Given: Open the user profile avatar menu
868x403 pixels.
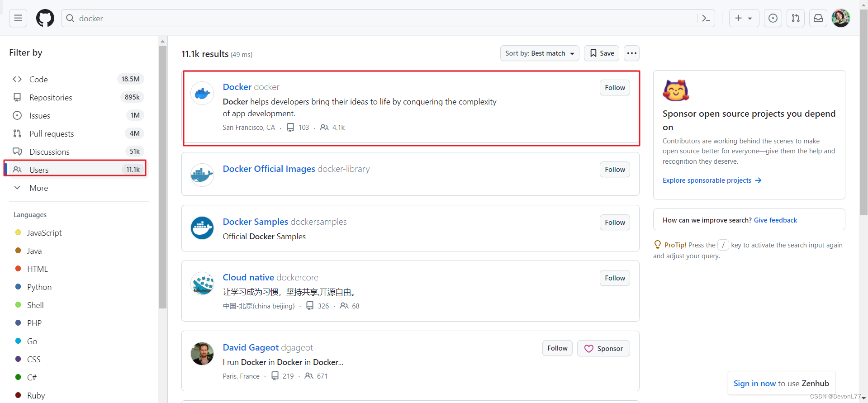Looking at the screenshot, I should click(x=841, y=18).
